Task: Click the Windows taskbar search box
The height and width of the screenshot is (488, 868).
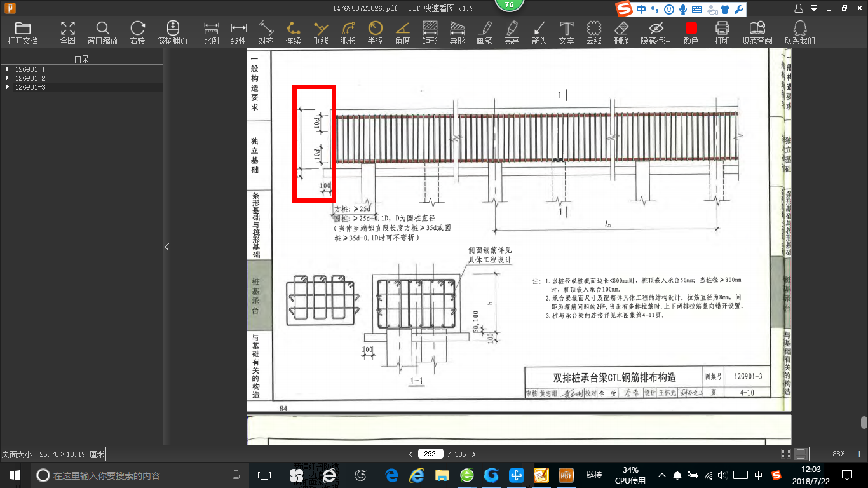Action: [x=139, y=475]
